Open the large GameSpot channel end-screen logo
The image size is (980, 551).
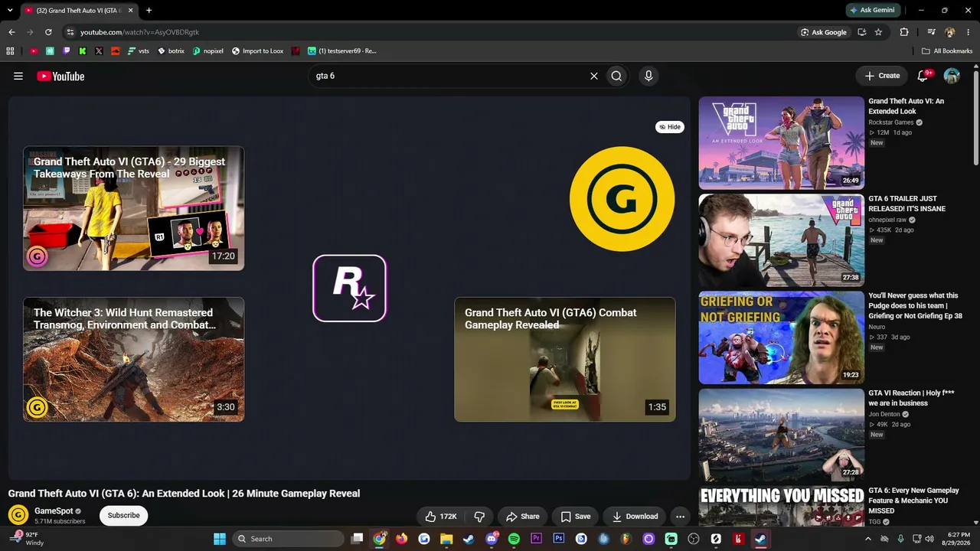tap(622, 199)
